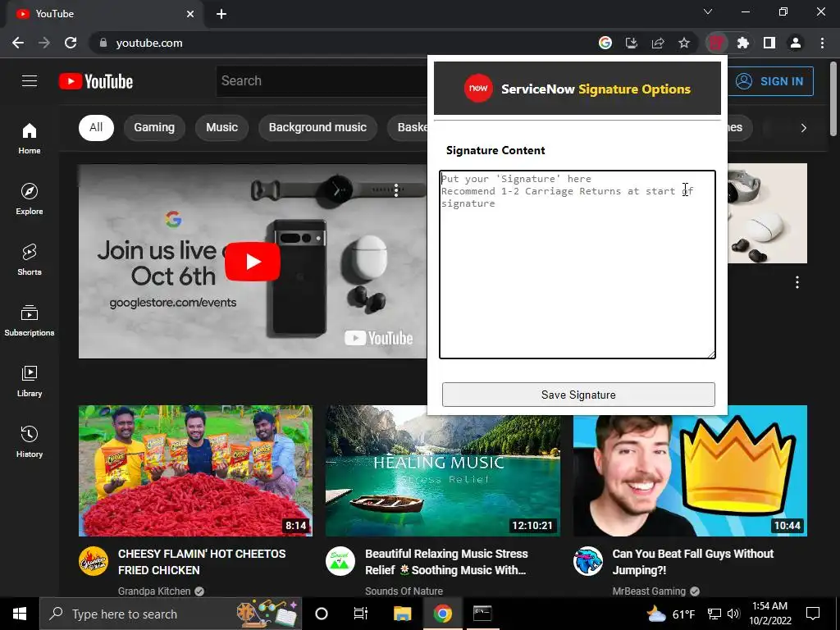Screen dimensions: 840x630
Task: Close the YouTube tab
Action: click(190, 14)
